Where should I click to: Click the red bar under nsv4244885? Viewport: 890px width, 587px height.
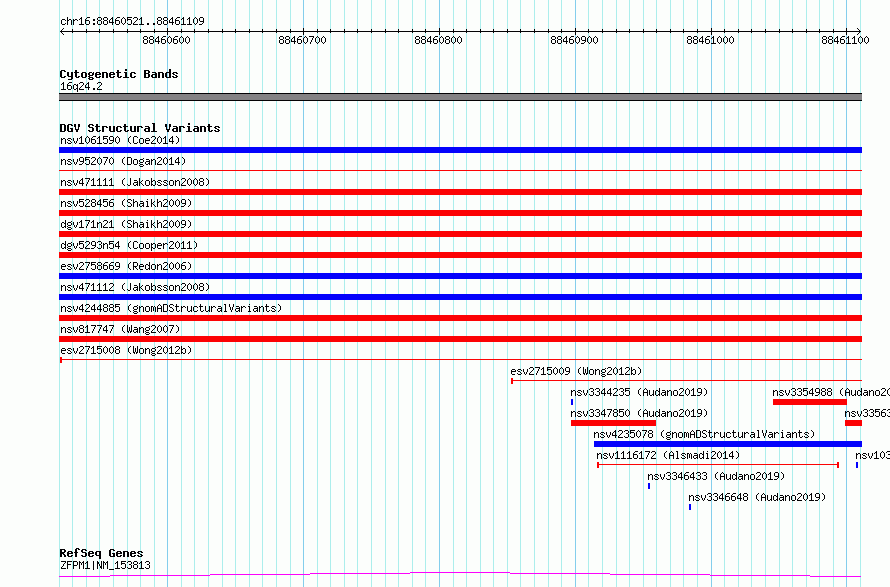click(x=460, y=318)
